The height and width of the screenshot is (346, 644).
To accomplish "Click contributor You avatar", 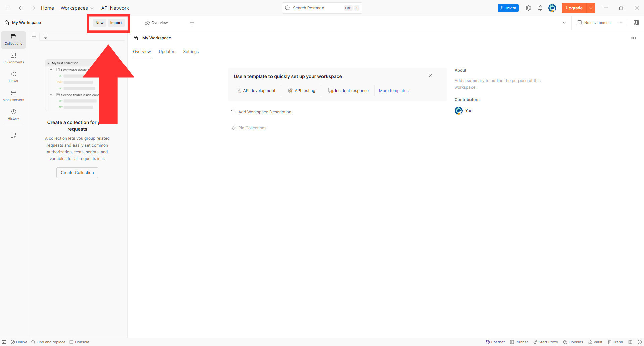I will [x=458, y=111].
